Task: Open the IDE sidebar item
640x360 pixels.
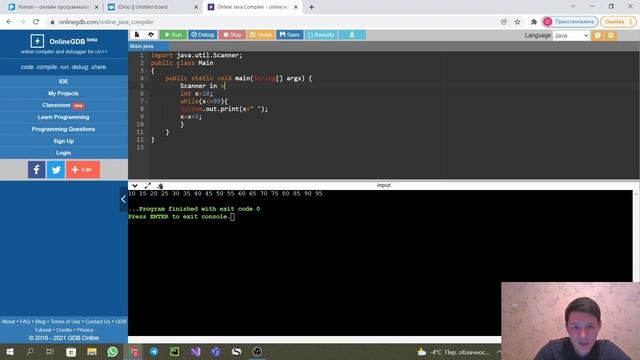Action: [63, 81]
